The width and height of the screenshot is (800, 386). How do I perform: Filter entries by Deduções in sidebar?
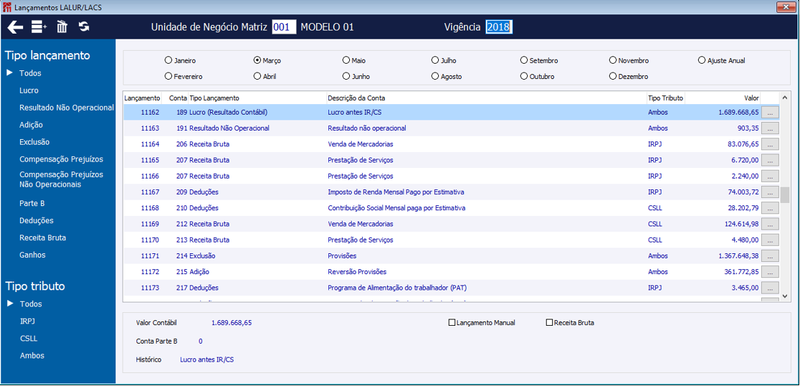[x=36, y=221]
